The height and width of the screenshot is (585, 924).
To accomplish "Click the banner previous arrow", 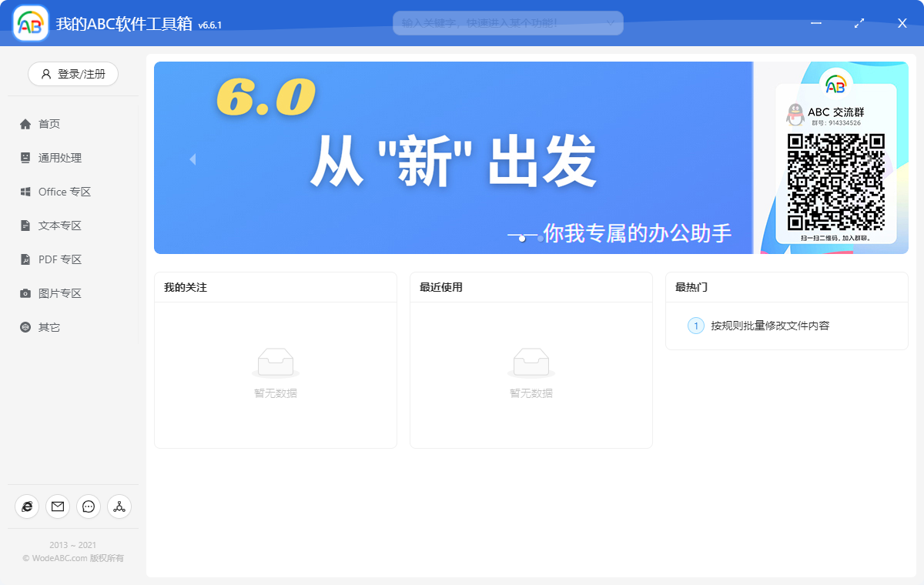I will click(x=192, y=158).
